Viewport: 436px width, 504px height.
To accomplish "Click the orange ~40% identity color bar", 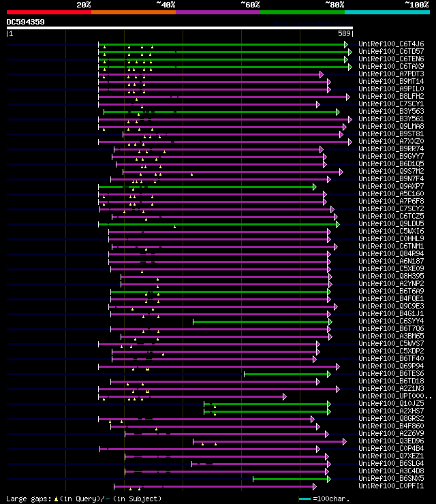I will (134, 12).
